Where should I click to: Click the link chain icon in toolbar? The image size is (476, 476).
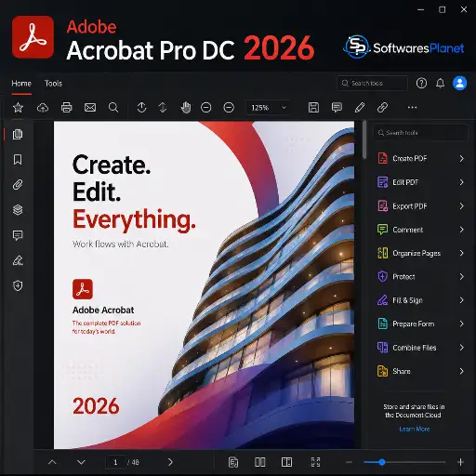click(x=382, y=108)
